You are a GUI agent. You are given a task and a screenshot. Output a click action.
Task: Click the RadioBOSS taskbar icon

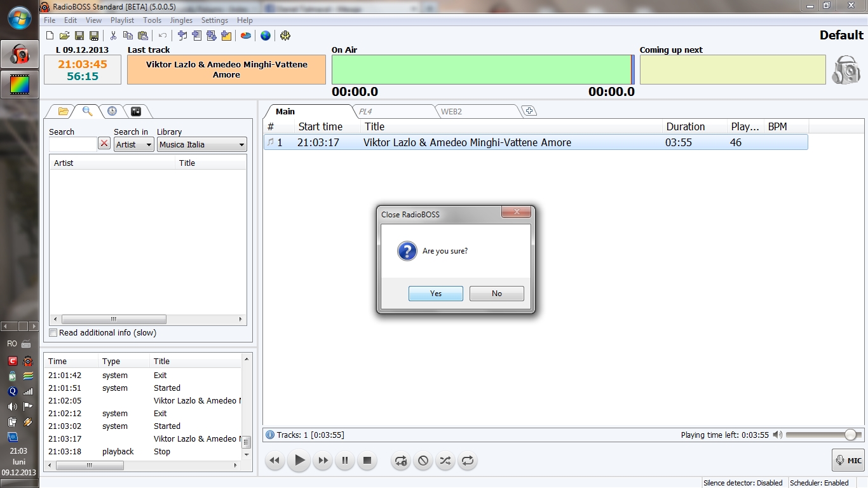(20, 55)
